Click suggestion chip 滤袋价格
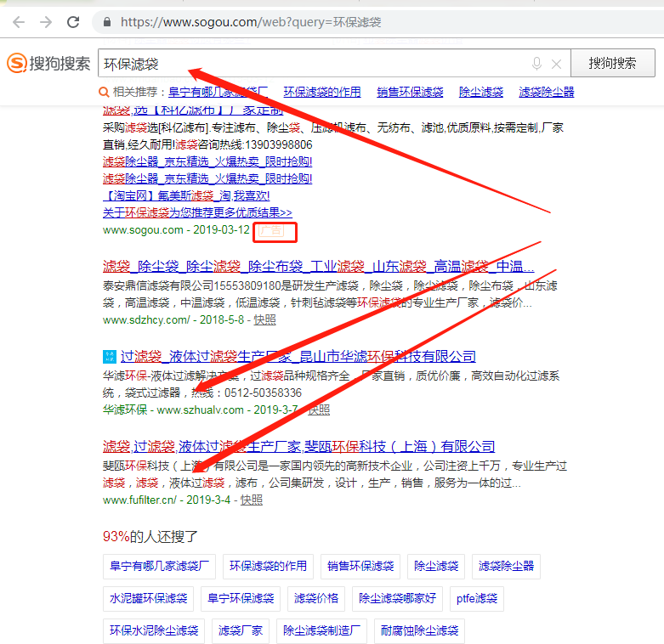Viewport: 664px width, 644px height. click(x=316, y=598)
